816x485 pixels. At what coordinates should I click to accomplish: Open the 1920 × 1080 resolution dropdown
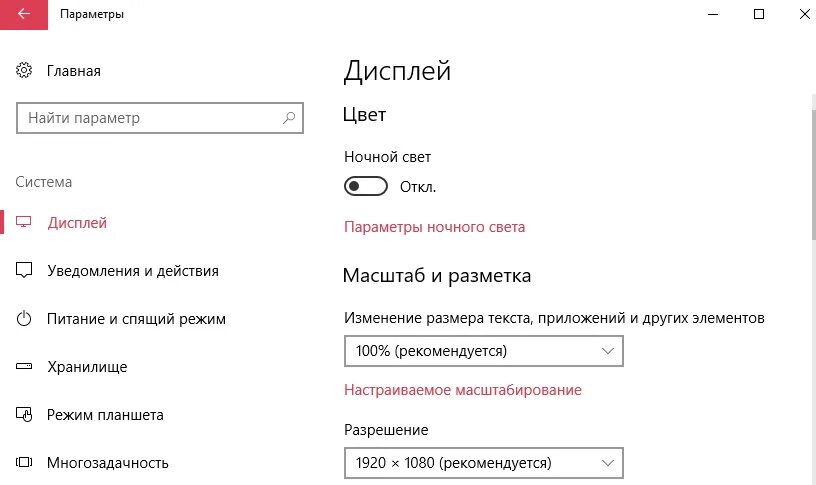coord(483,463)
